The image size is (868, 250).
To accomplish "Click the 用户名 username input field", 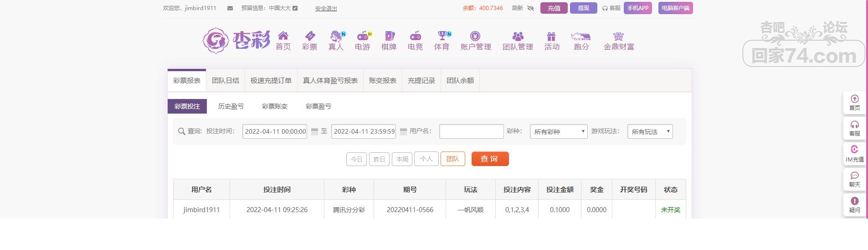I will (x=472, y=131).
